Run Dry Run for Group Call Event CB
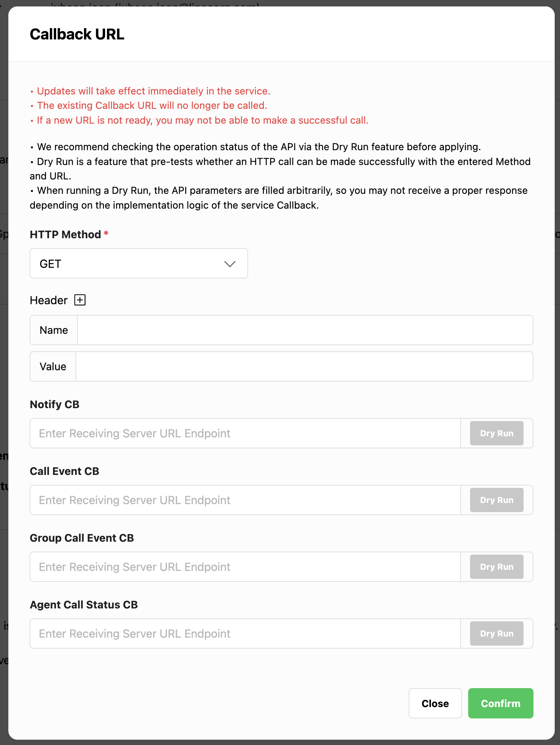 496,567
